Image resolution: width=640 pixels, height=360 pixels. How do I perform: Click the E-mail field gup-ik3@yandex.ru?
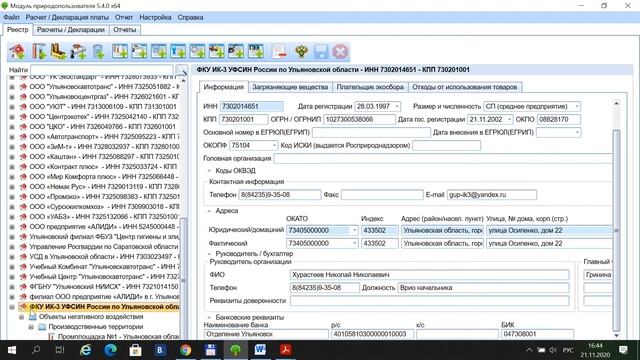click(491, 195)
